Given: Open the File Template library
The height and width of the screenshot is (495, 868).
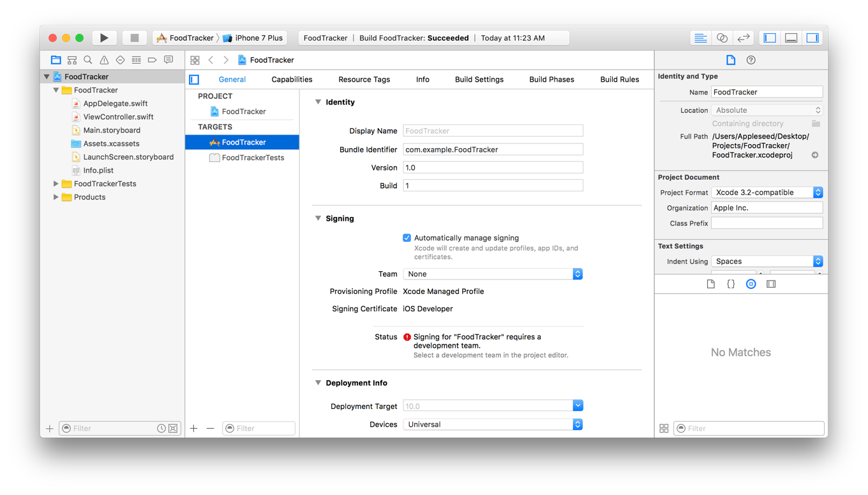Looking at the screenshot, I should point(710,284).
